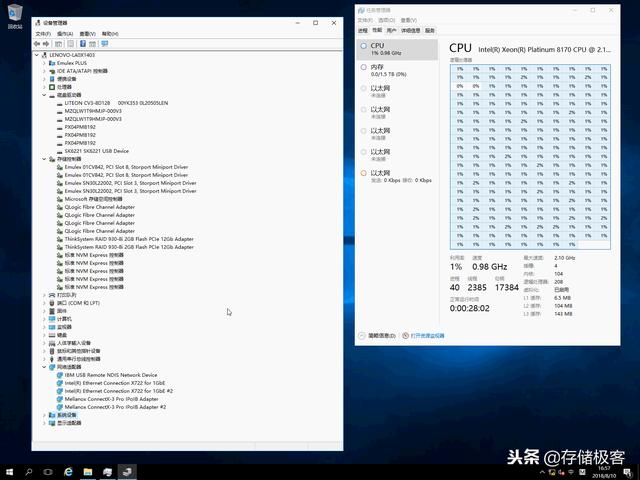This screenshot has width=640, height=480.
Task: Click the taskbar clock showing 16:57
Action: (605, 472)
